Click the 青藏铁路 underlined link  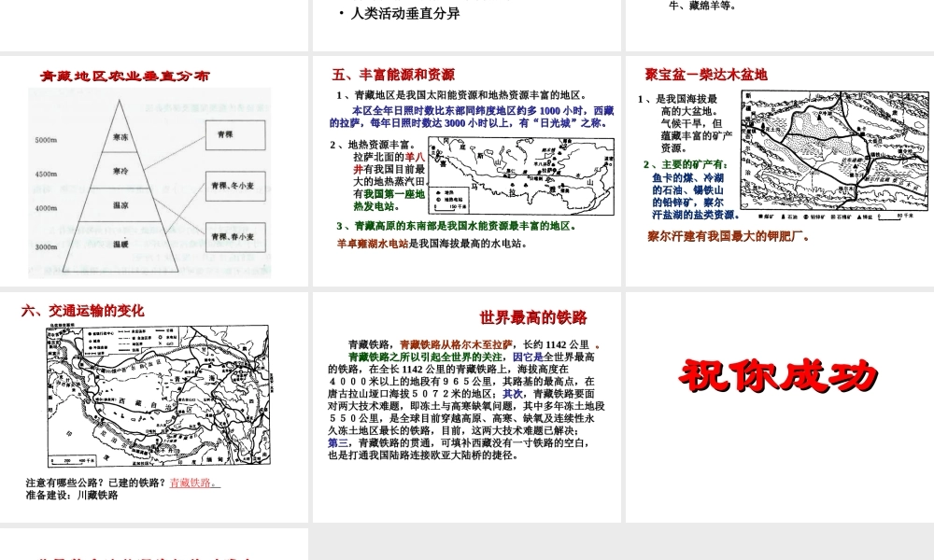(195, 483)
